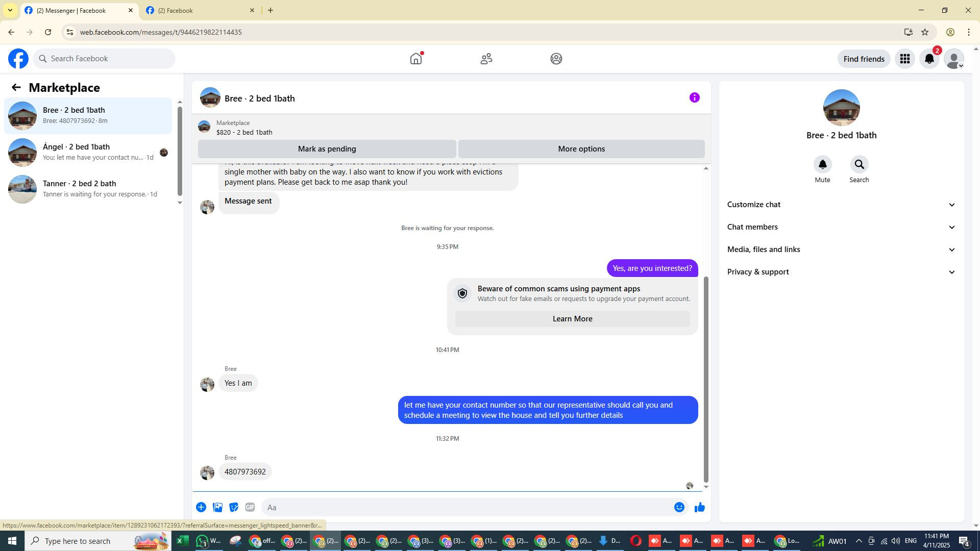This screenshot has width=980, height=551.
Task: Open the Tanner 2 bed 2 bath conversation
Action: pyautogui.click(x=88, y=189)
